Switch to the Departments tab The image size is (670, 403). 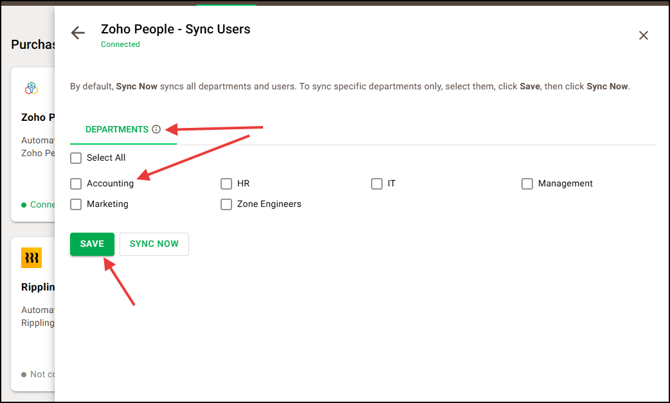[116, 129]
